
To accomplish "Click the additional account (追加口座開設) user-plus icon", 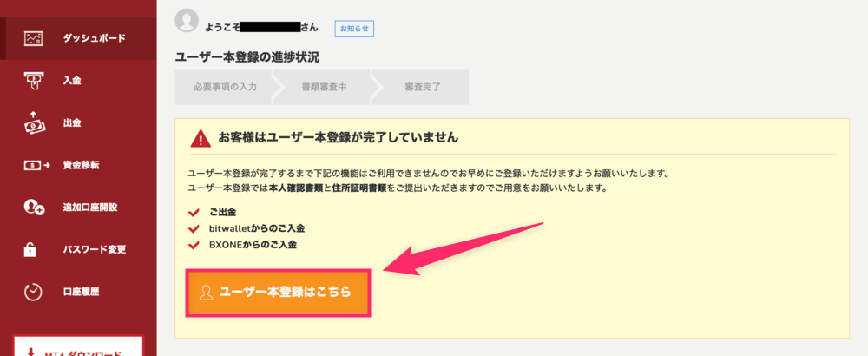I will point(34,207).
